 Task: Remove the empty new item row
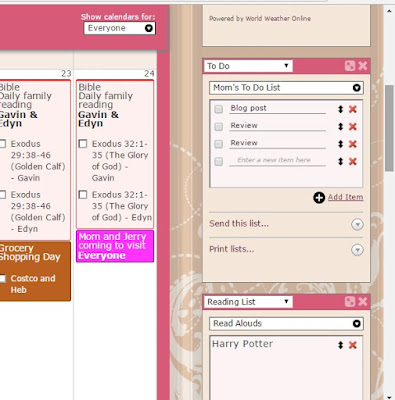pyautogui.click(x=353, y=161)
